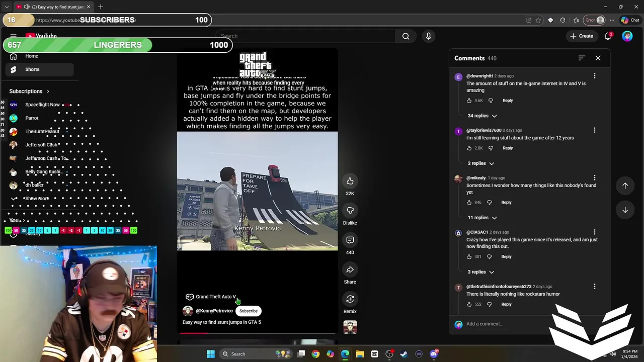This screenshot has height=362, width=644.
Task: Like the Short showing 32K likes
Action: point(350,182)
